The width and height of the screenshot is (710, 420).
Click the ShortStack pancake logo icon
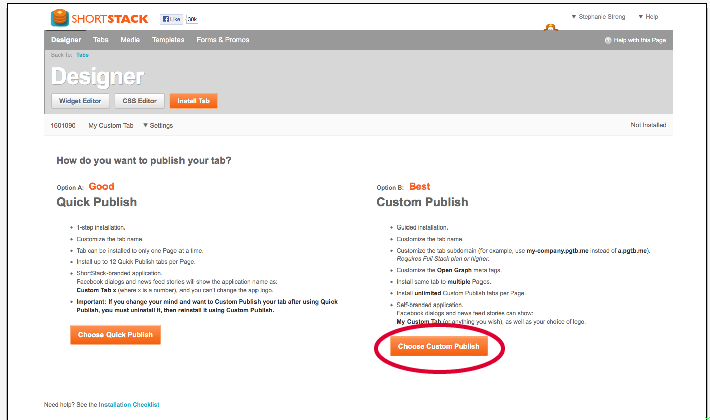[x=60, y=18]
